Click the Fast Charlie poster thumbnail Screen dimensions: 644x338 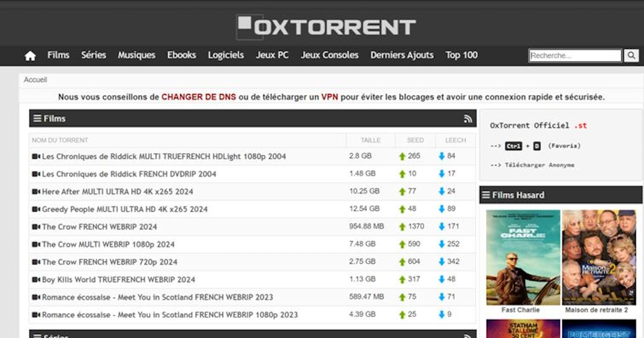pos(523,257)
